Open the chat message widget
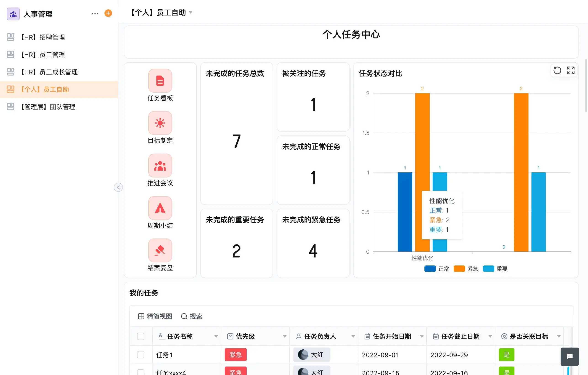The width and height of the screenshot is (588, 375). coord(569,356)
